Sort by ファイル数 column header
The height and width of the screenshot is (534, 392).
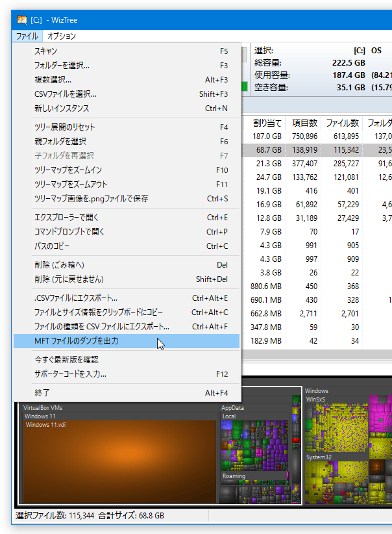(x=342, y=123)
